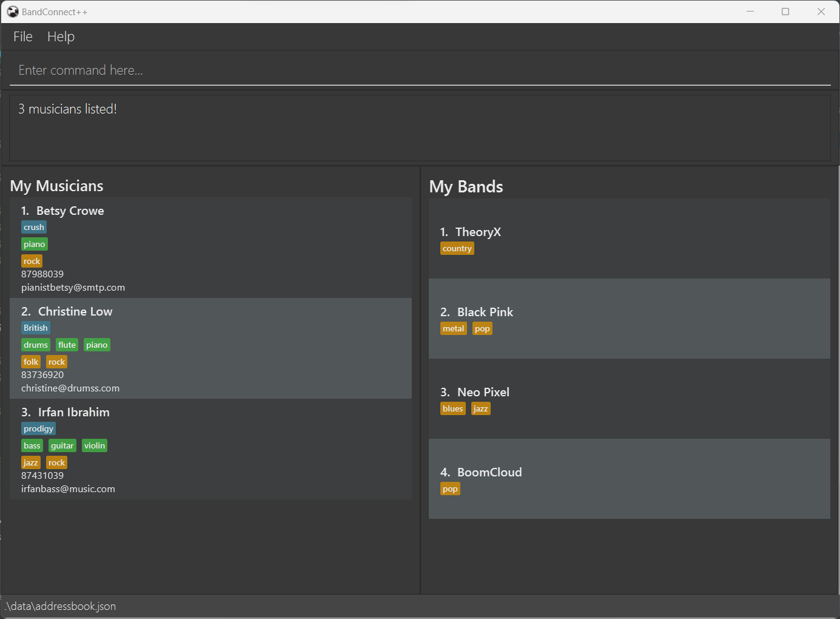
Task: Click the command input field
Action: [x=420, y=70]
